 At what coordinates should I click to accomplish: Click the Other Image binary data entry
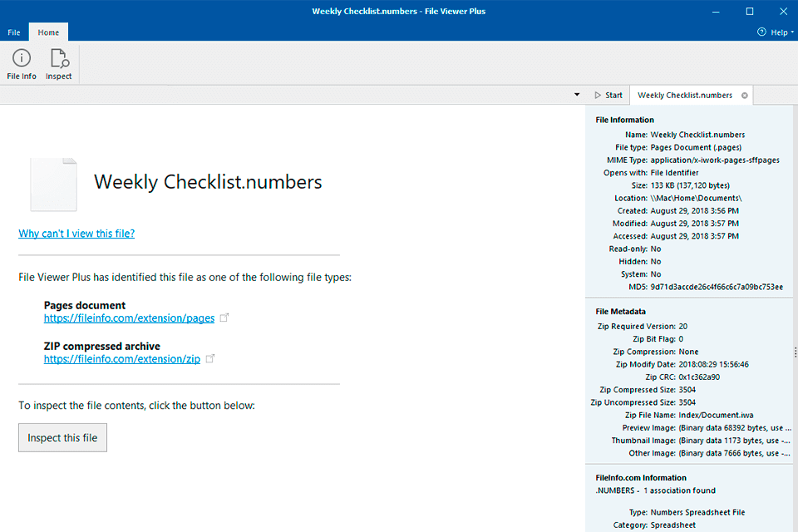[734, 454]
